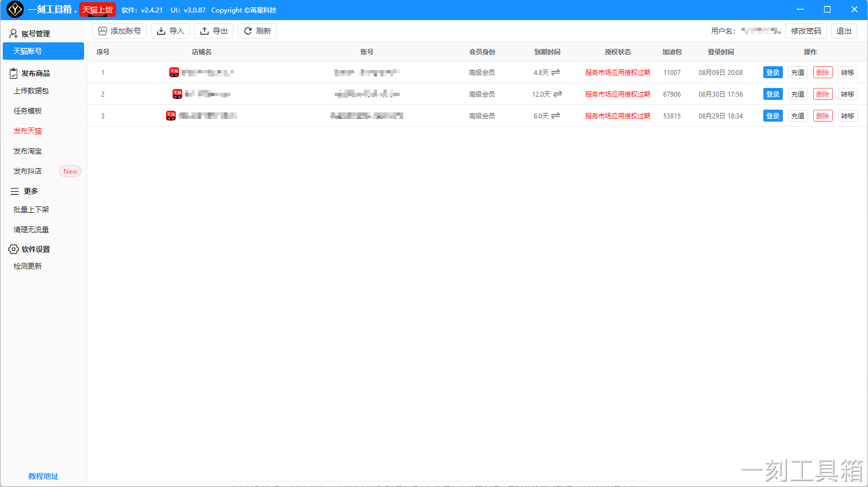Click the swap arrows icon next to 4.8天
Viewport: 868px width, 487px height.
(556, 72)
